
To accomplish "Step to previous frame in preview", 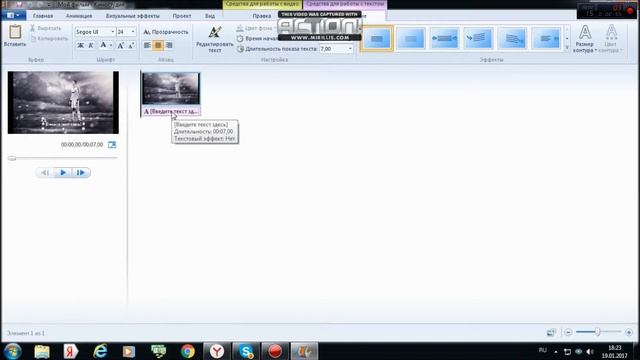I will [45, 173].
